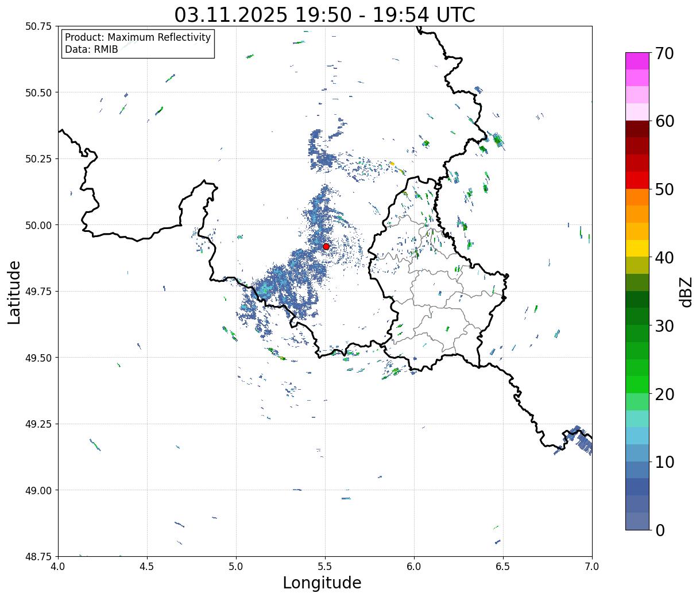
Task: Click the longitude tick label 5.0
Action: click(236, 566)
